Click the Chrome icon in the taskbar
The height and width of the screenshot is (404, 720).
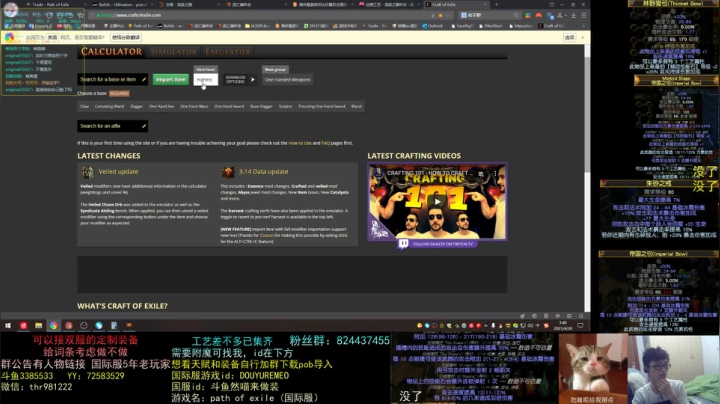pyautogui.click(x=54, y=325)
